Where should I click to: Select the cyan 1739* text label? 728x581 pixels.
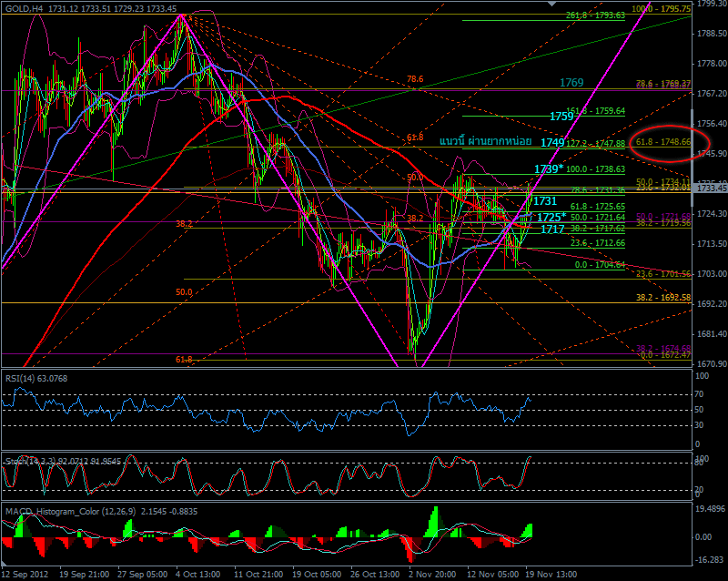549,169
